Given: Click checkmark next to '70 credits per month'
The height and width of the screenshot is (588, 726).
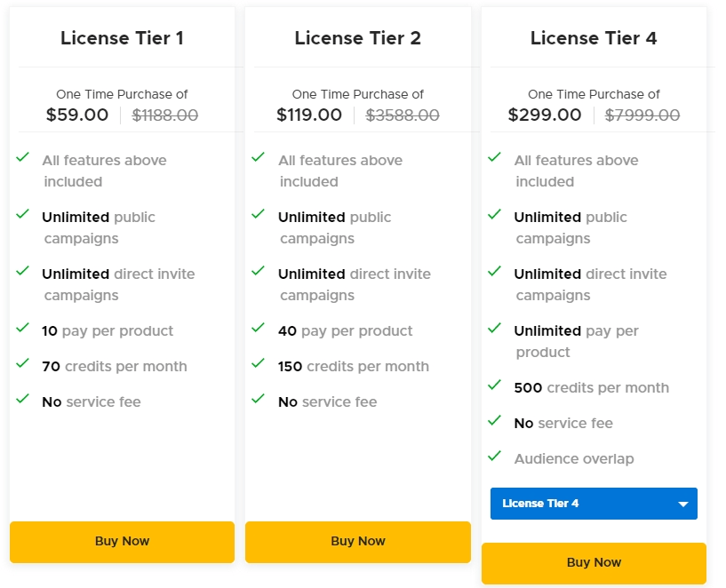Looking at the screenshot, I should coord(23,363).
